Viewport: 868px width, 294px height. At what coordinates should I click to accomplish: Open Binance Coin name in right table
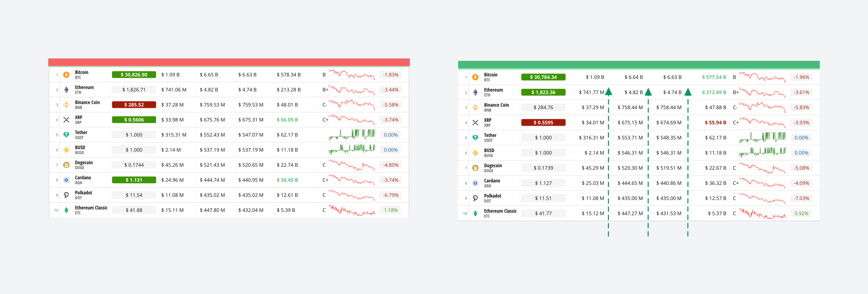click(497, 105)
